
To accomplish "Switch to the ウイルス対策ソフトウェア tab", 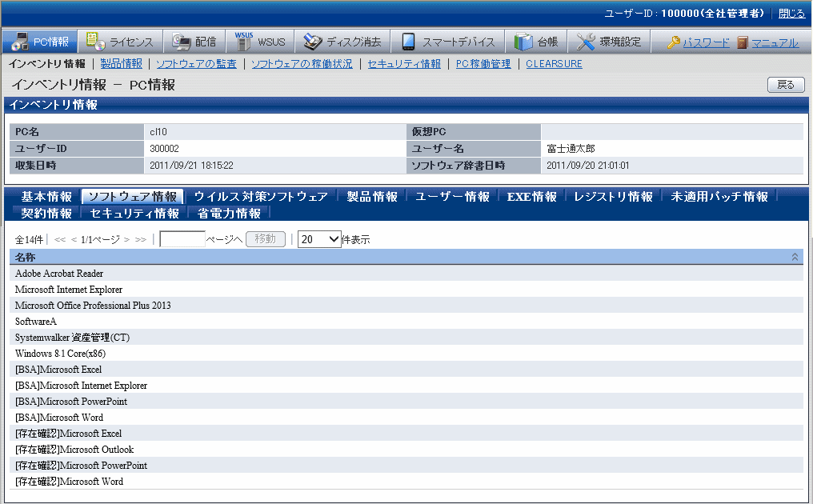I will point(261,196).
